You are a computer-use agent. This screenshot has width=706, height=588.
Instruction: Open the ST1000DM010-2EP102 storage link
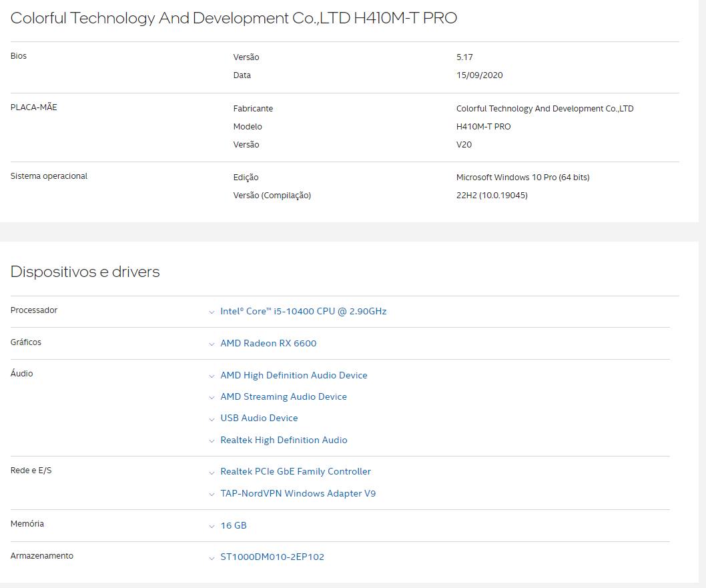point(272,557)
